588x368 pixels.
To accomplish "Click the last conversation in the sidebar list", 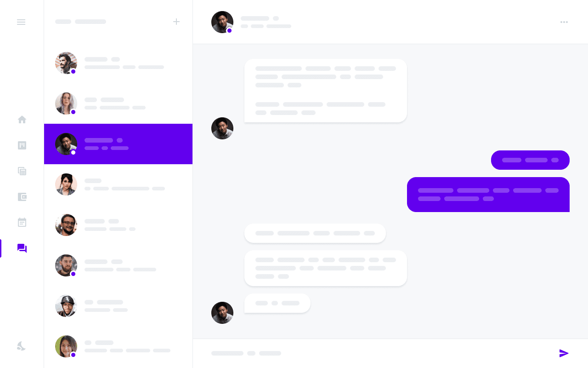I will [x=118, y=346].
